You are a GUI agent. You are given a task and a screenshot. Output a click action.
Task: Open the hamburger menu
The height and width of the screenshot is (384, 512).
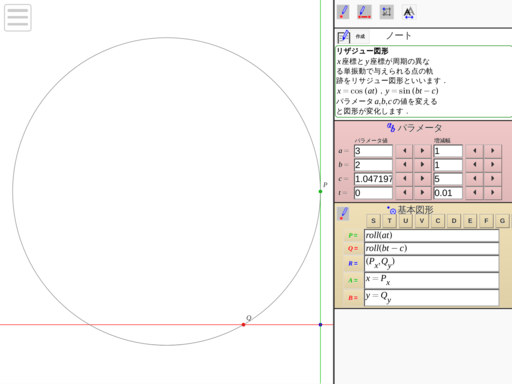[x=18, y=18]
